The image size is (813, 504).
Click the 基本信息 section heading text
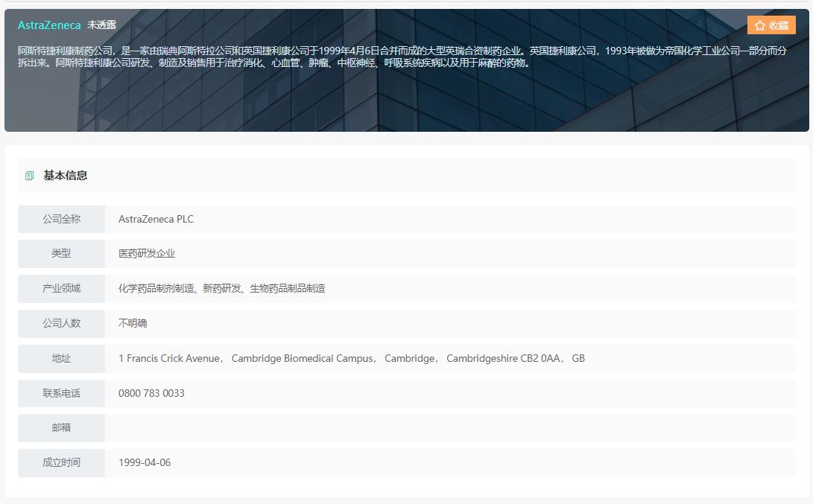tap(66, 176)
